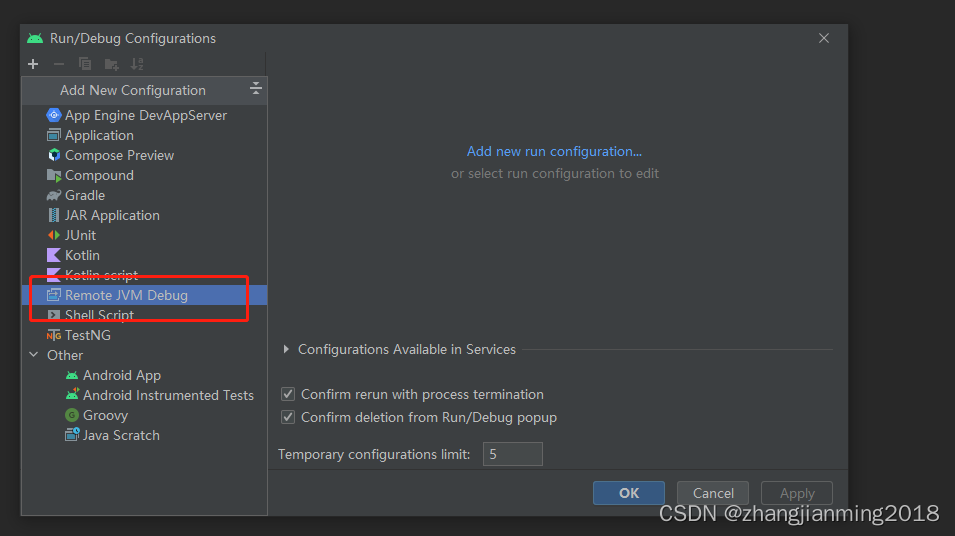Toggle Confirm rerun with process termination

[x=288, y=394]
